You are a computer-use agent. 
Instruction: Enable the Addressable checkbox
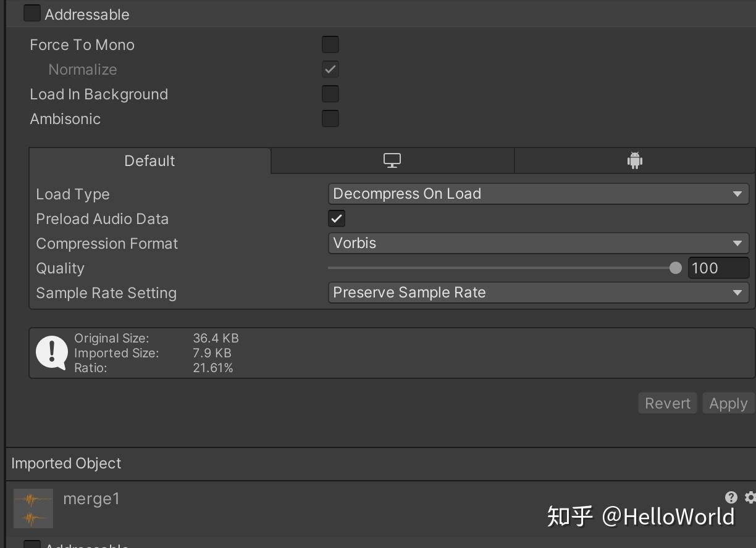point(31,12)
